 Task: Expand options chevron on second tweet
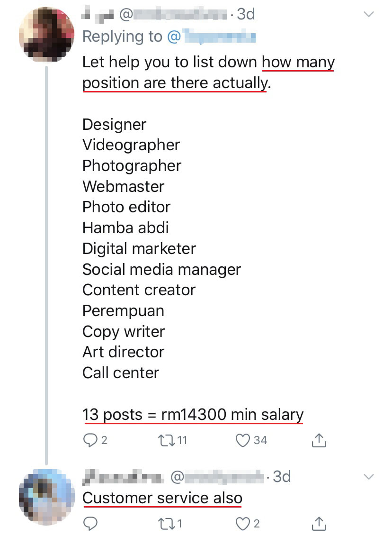point(368,476)
